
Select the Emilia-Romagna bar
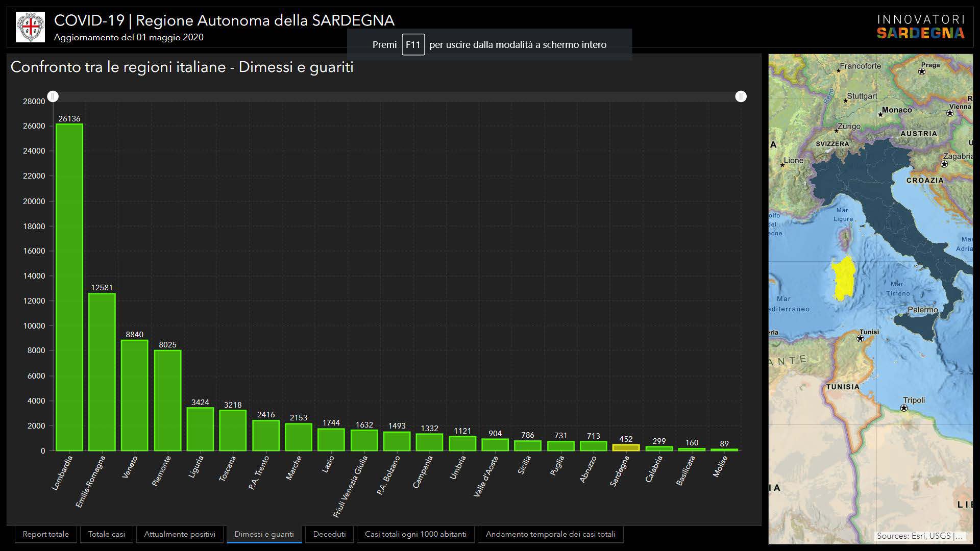(x=102, y=372)
